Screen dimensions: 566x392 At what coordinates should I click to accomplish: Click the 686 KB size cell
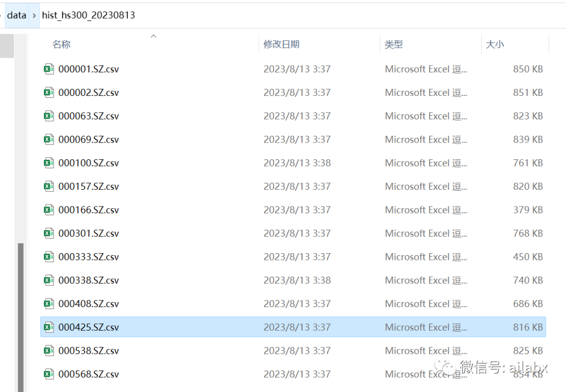528,303
